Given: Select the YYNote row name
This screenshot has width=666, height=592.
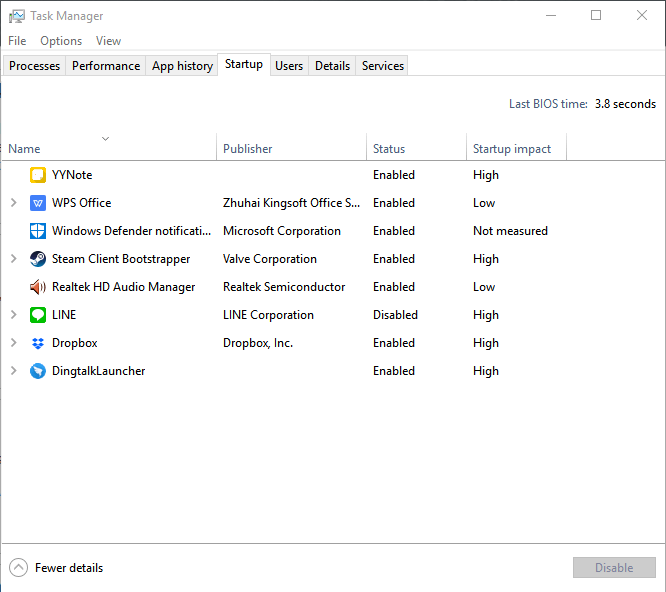Looking at the screenshot, I should pos(72,175).
